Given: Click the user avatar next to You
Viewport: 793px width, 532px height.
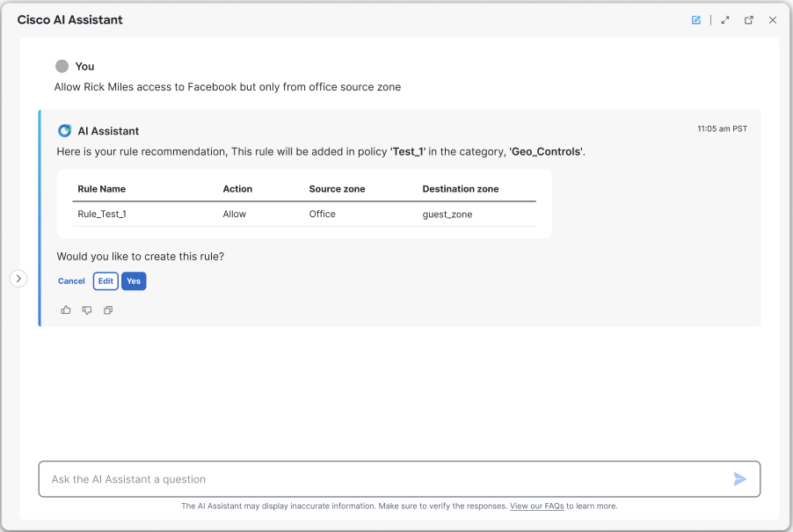Looking at the screenshot, I should point(62,66).
